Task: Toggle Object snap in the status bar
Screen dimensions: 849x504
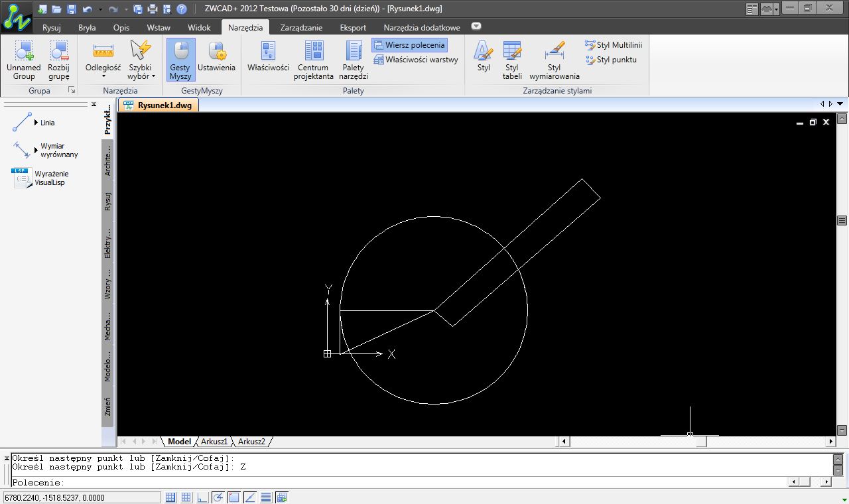Action: click(234, 497)
